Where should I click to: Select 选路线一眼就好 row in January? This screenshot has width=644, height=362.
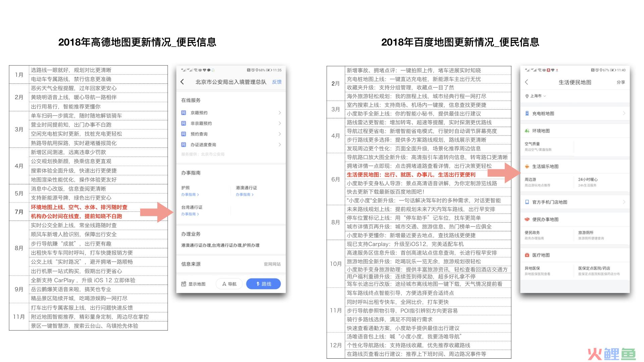98,70
